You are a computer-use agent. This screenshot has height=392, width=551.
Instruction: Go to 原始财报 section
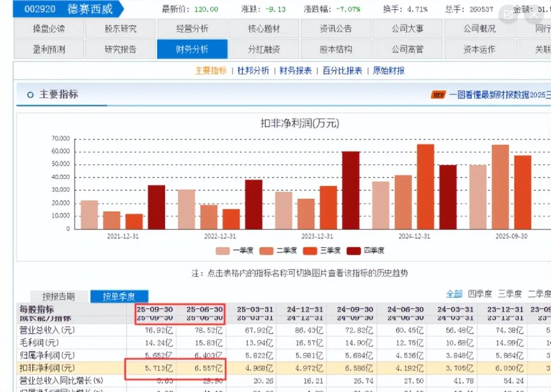click(x=389, y=70)
